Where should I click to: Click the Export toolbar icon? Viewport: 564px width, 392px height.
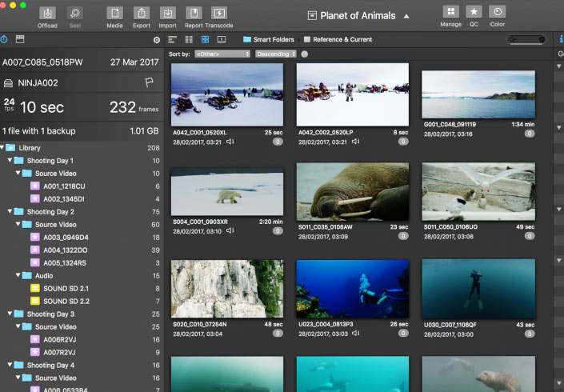point(142,14)
